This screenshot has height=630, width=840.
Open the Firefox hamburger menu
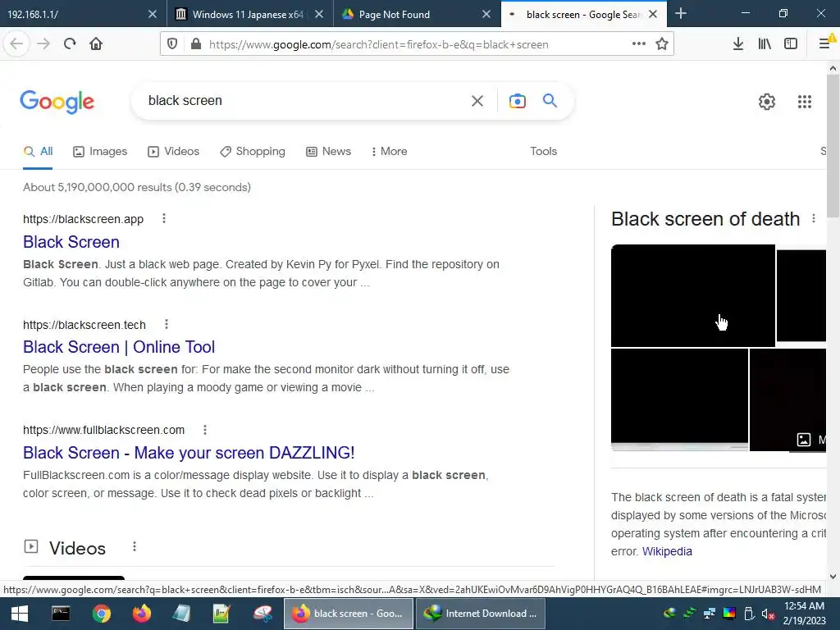[x=825, y=44]
